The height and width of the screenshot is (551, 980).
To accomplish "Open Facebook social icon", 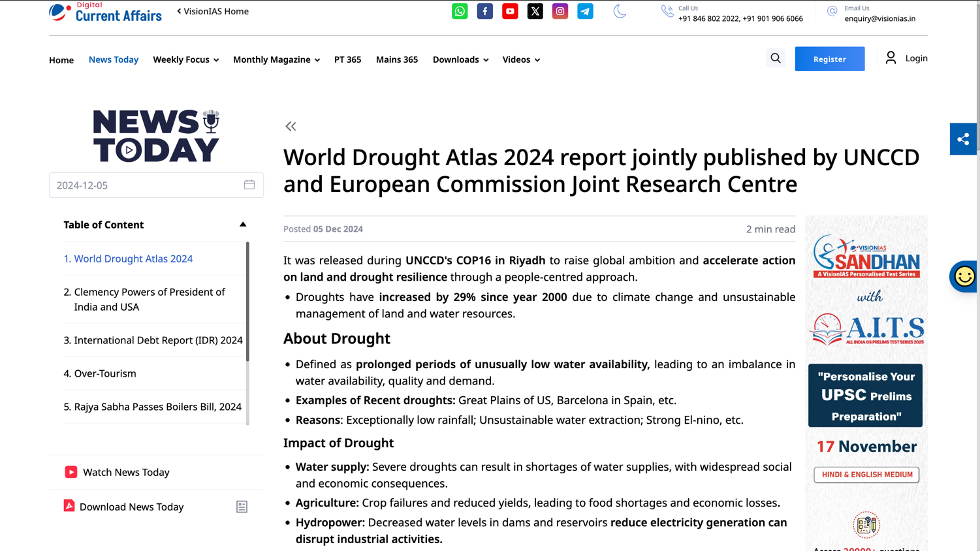I will [484, 11].
